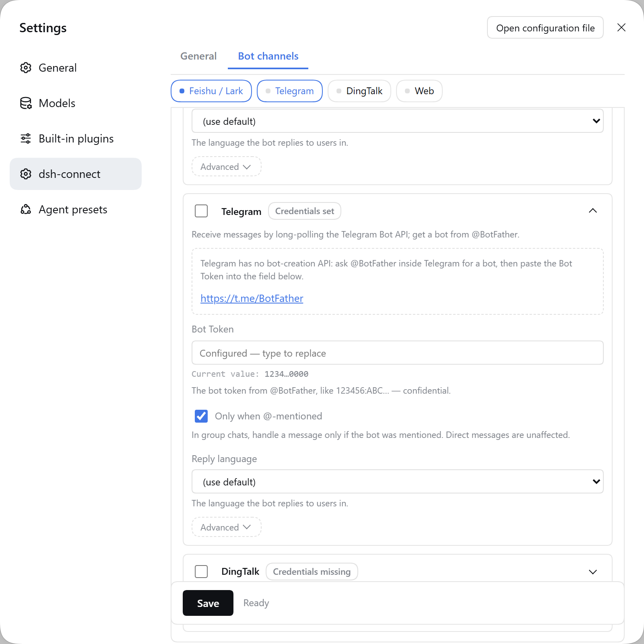Open General in the sidebar
Image resolution: width=644 pixels, height=644 pixels.
tap(76, 68)
